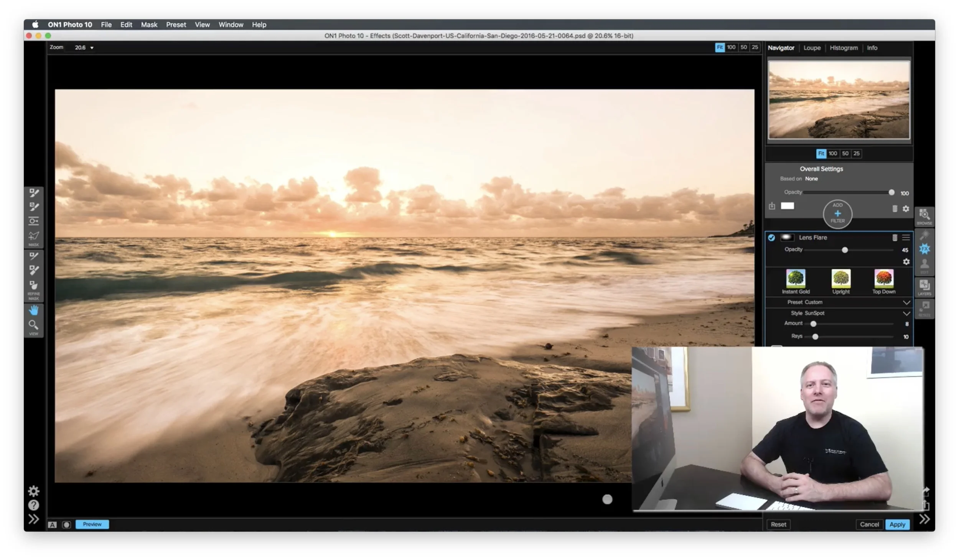Open the Style SunSpot dropdown
Viewport: 959px width, 560px height.
click(906, 313)
